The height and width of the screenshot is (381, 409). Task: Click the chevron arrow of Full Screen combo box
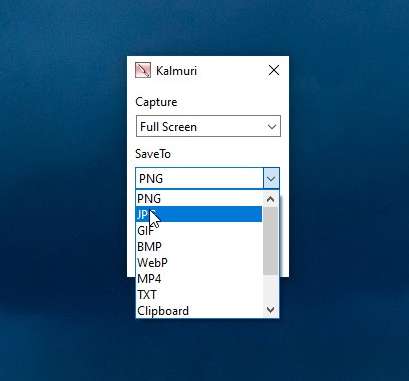pos(272,127)
